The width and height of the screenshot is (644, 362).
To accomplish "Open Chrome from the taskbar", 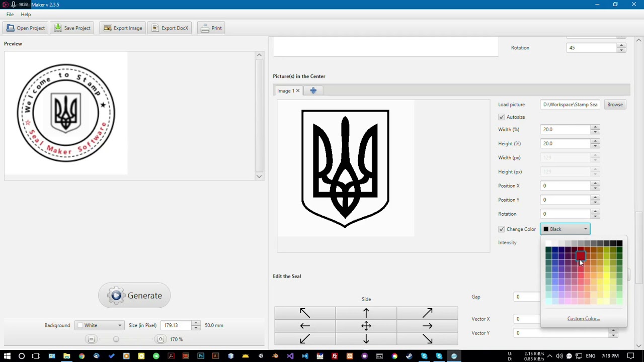I will tap(82, 356).
